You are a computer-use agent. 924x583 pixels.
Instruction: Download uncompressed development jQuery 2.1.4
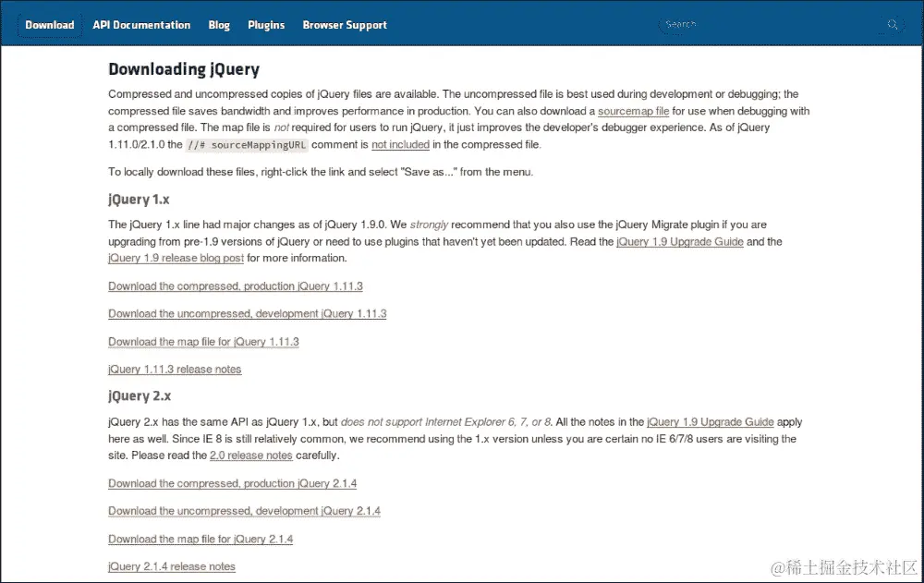click(x=245, y=511)
